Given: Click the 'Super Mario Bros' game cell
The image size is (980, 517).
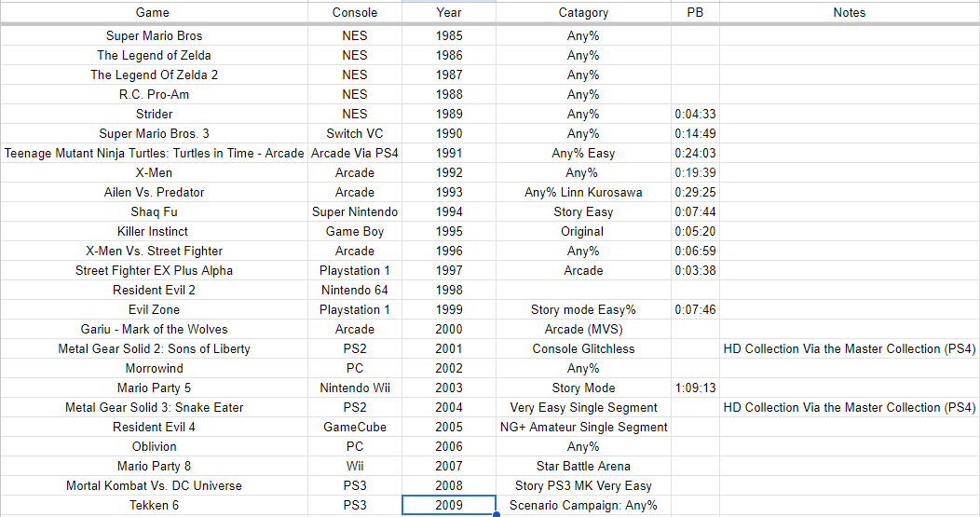Looking at the screenshot, I should [x=154, y=35].
